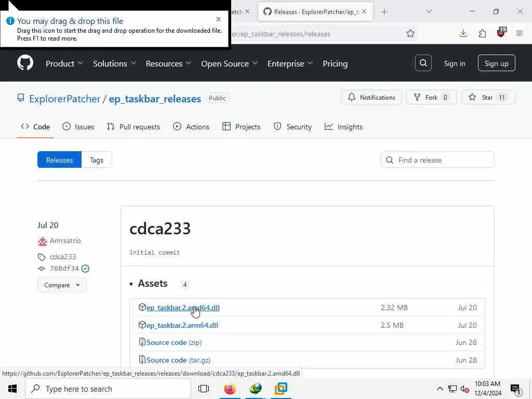Download ep_taskbar.2.amd64.dll
The width and height of the screenshot is (532, 399).
click(x=183, y=308)
